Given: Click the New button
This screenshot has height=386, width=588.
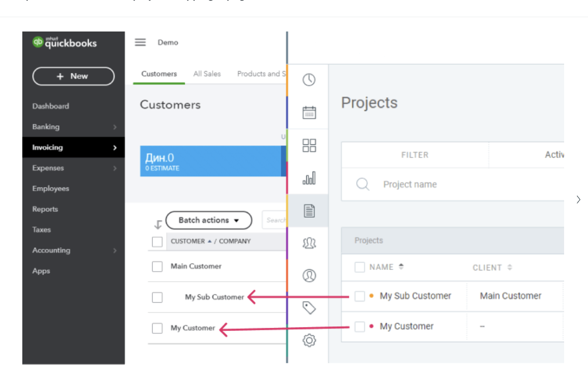Looking at the screenshot, I should (73, 76).
